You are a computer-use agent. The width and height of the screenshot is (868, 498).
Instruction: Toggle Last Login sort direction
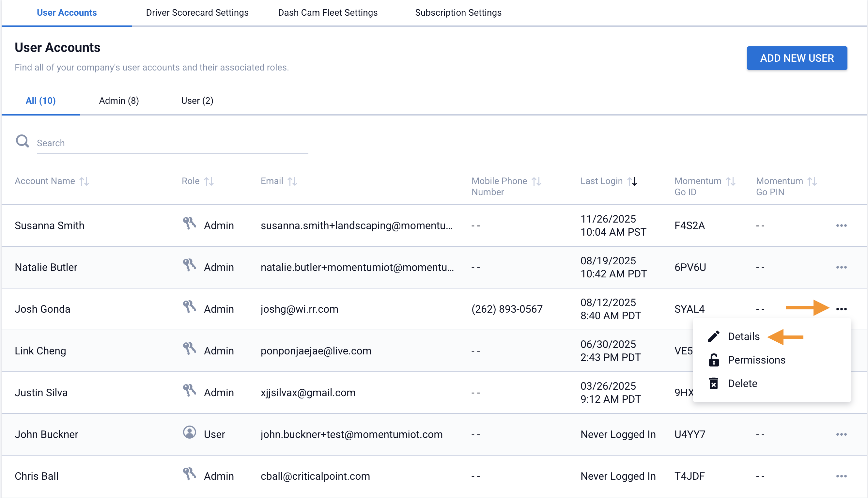[x=632, y=181]
